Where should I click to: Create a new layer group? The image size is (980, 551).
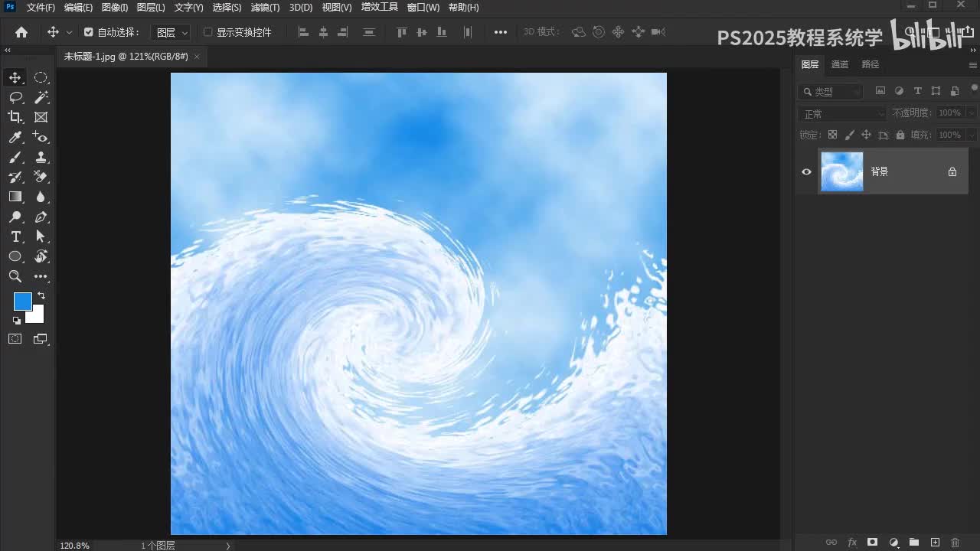pyautogui.click(x=914, y=543)
